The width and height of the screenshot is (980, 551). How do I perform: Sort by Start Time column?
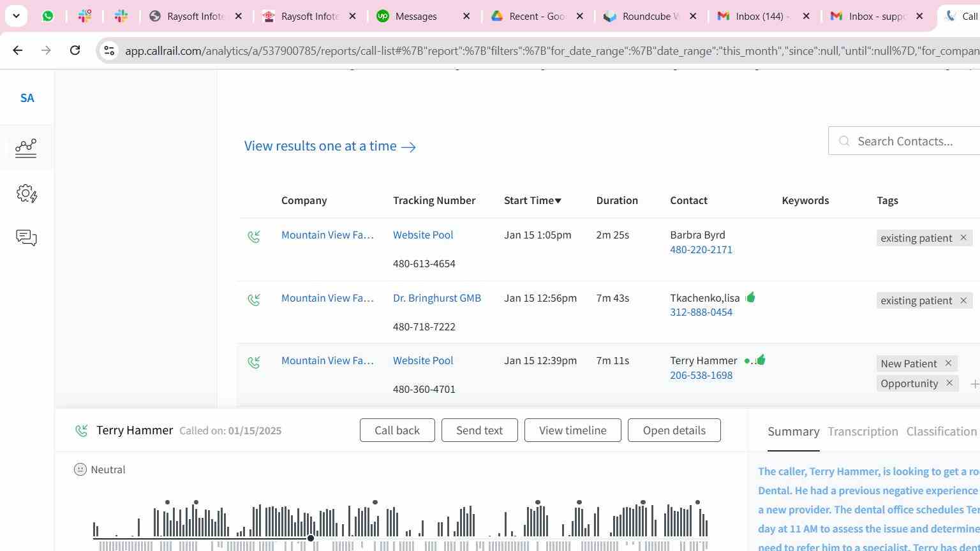click(533, 200)
